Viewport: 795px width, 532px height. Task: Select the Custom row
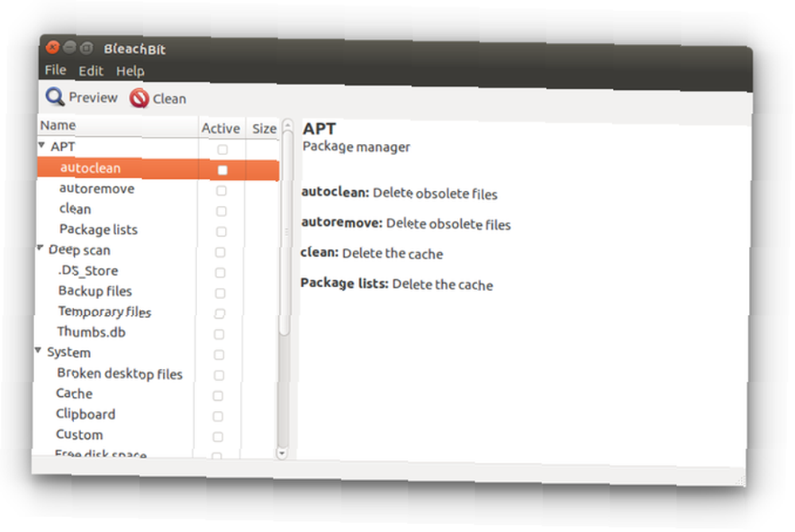154,435
